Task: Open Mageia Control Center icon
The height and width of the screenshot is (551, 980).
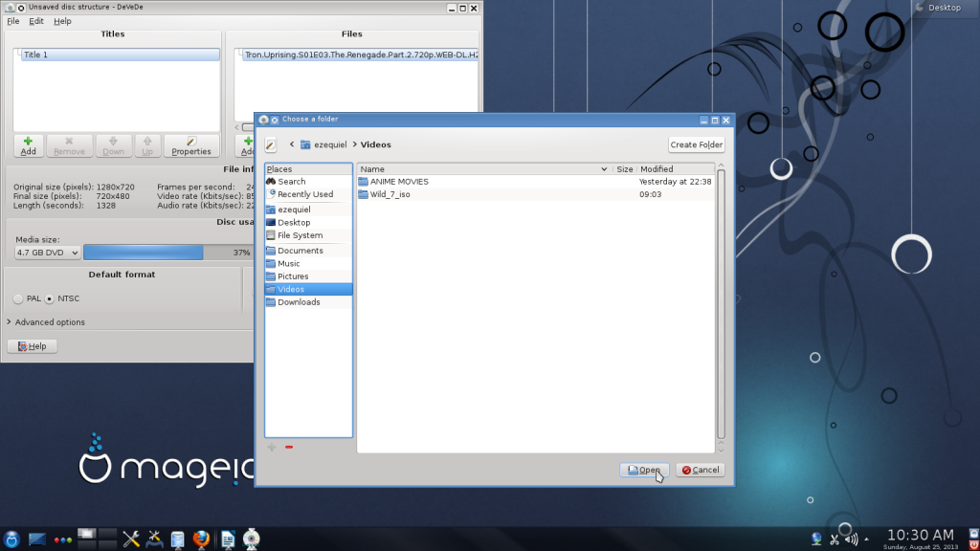Action: click(x=154, y=540)
